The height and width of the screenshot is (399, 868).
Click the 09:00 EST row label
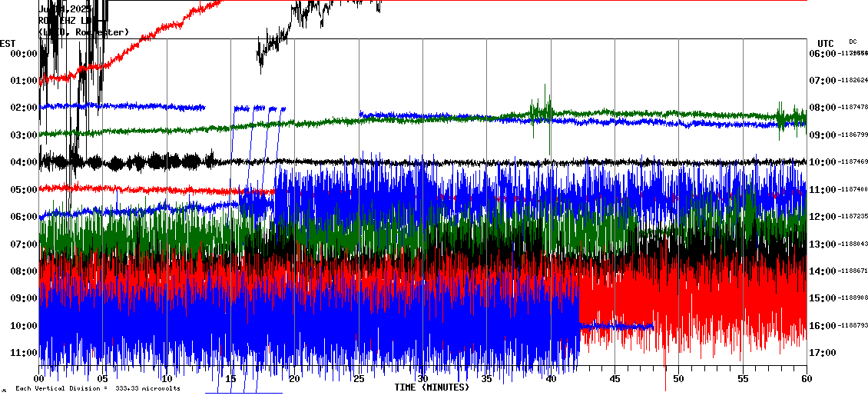(23, 298)
